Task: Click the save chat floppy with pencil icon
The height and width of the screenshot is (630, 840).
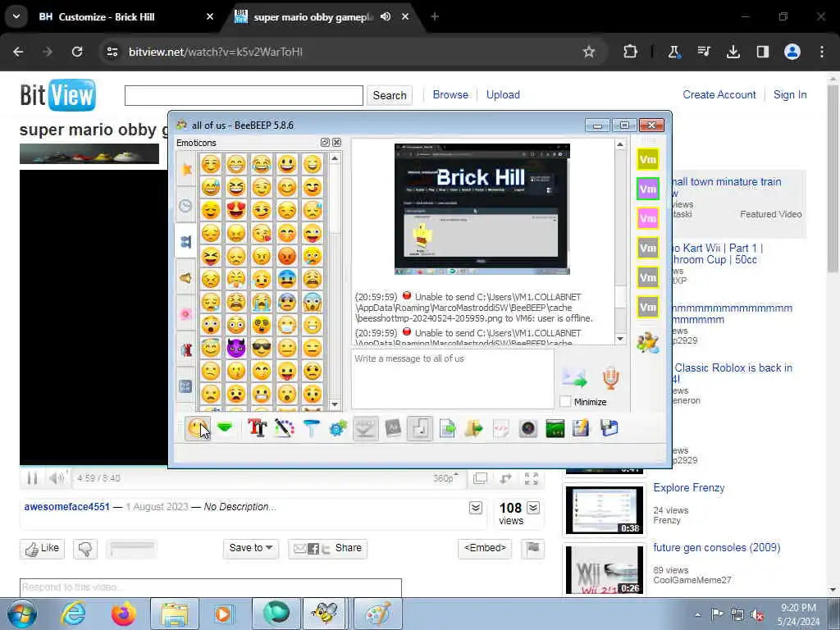Action: coord(581,428)
